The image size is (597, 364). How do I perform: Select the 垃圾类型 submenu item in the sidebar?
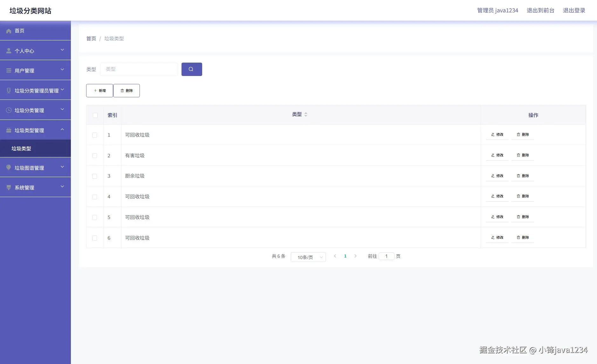(x=35, y=148)
